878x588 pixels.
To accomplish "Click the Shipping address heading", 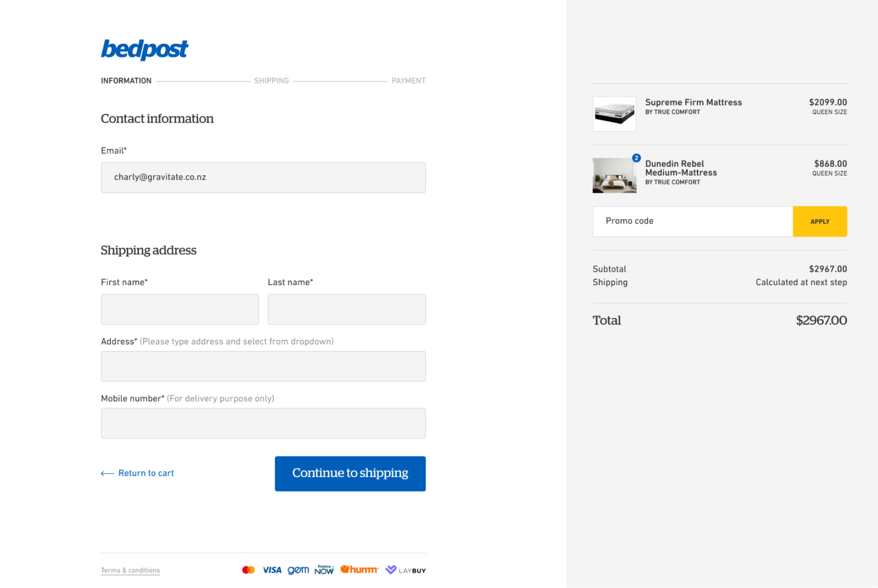I will [x=149, y=250].
